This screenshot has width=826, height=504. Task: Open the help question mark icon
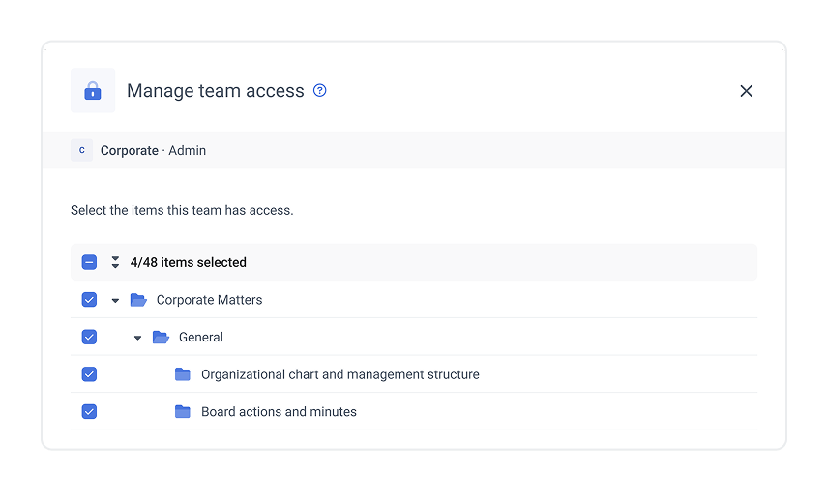320,91
